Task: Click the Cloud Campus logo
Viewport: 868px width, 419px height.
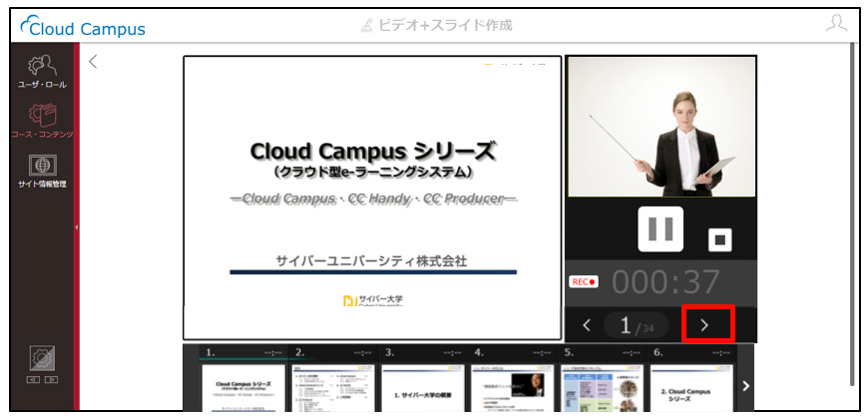Action: coord(83,26)
